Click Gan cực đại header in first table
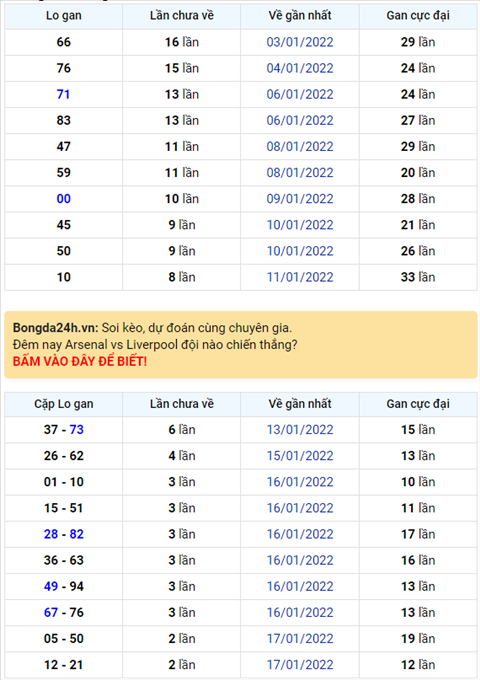This screenshot has height=680, width=480. pyautogui.click(x=418, y=16)
